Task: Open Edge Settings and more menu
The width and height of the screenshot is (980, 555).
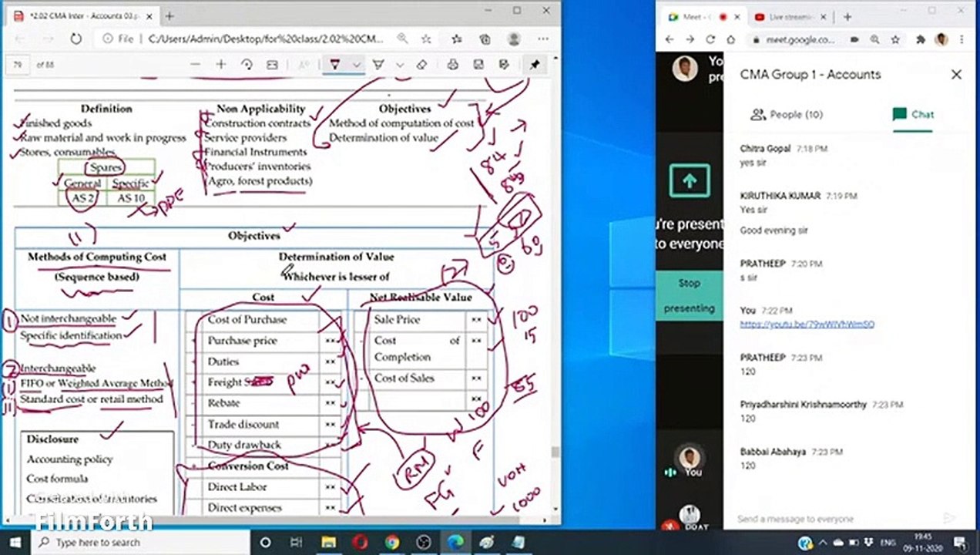Action: click(x=542, y=39)
